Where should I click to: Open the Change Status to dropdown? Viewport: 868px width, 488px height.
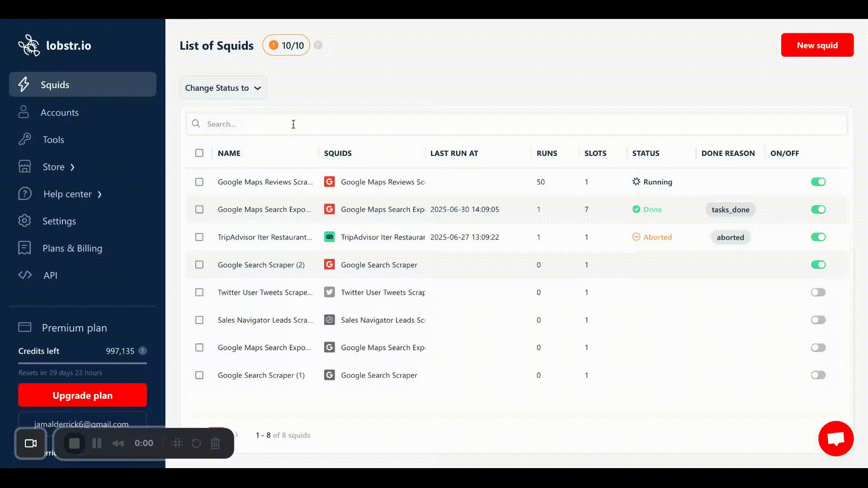(x=223, y=88)
